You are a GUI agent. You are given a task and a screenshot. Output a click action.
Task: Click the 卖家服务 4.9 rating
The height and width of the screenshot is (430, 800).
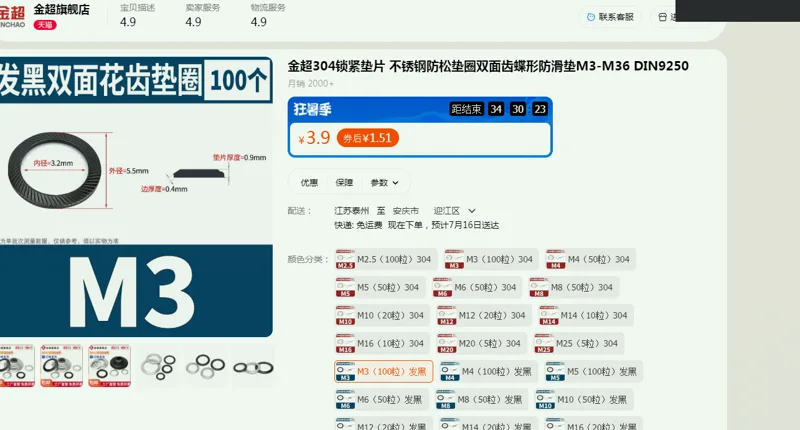pyautogui.click(x=203, y=15)
